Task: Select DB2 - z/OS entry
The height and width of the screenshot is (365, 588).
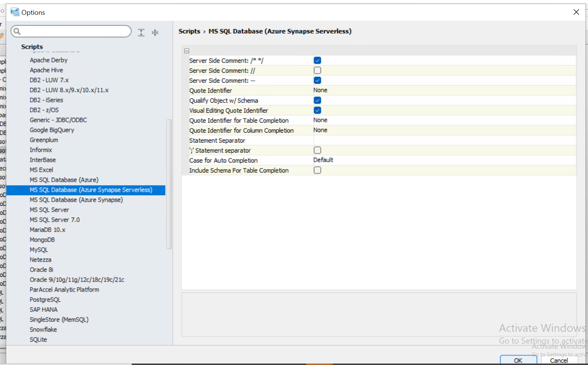Action: (44, 110)
